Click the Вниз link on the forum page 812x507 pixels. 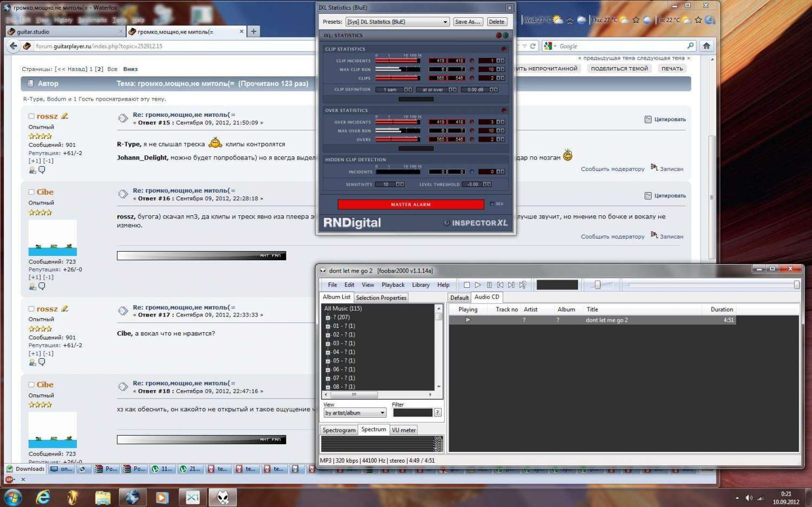(x=130, y=69)
